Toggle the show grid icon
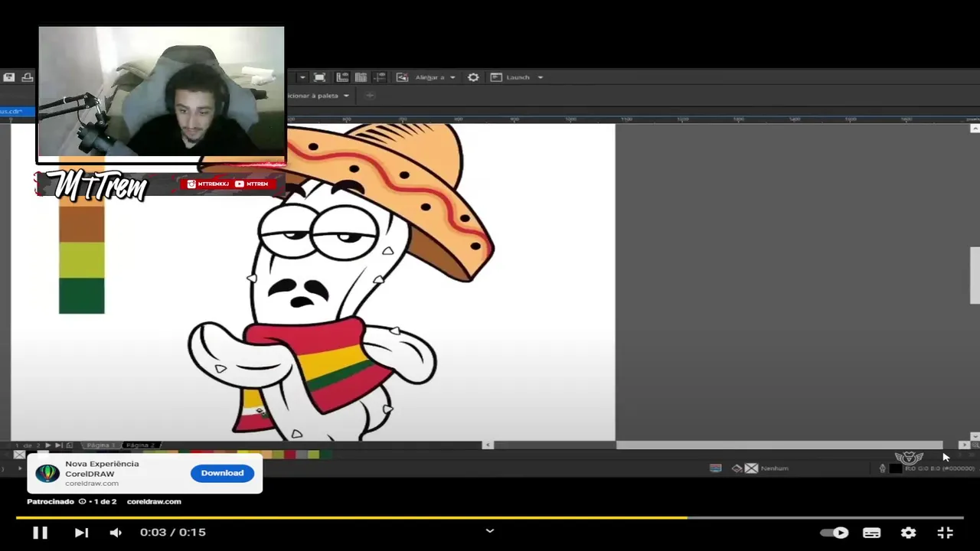Viewport: 980px width, 551px height. (361, 77)
